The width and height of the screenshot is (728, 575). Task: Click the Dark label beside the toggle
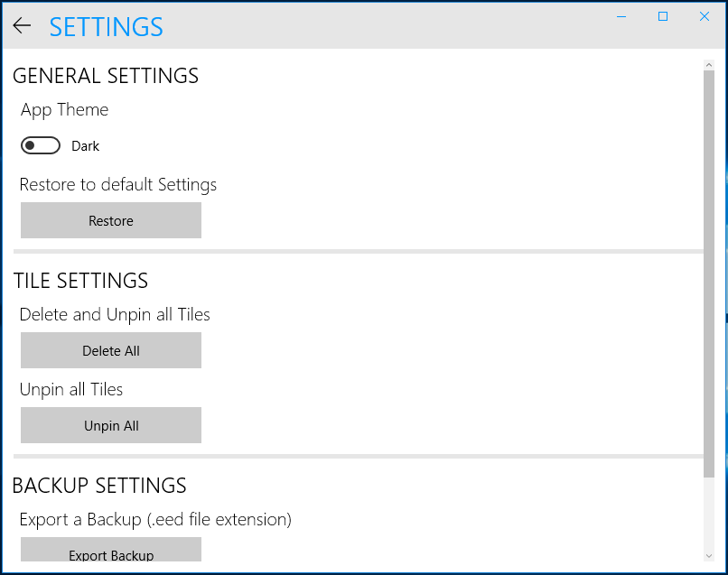pos(86,146)
